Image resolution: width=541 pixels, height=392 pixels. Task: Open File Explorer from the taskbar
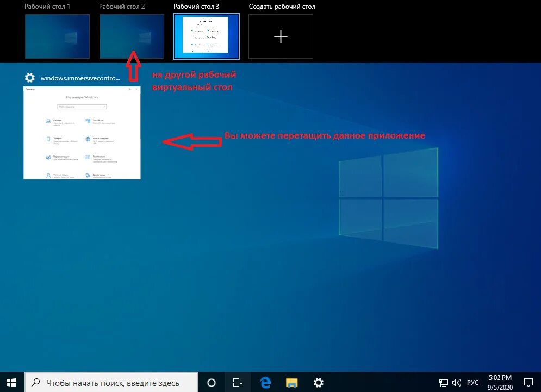(292, 382)
